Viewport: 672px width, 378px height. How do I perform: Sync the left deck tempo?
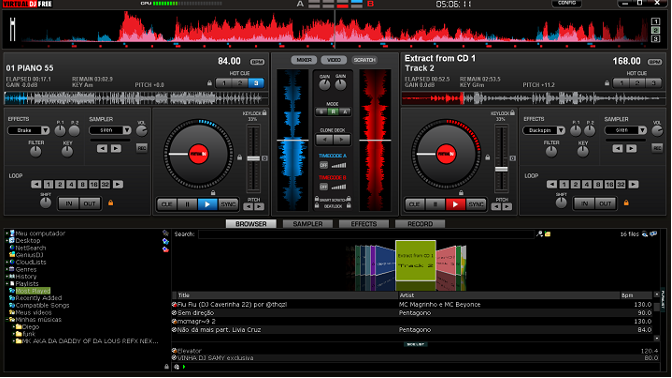[x=228, y=204]
